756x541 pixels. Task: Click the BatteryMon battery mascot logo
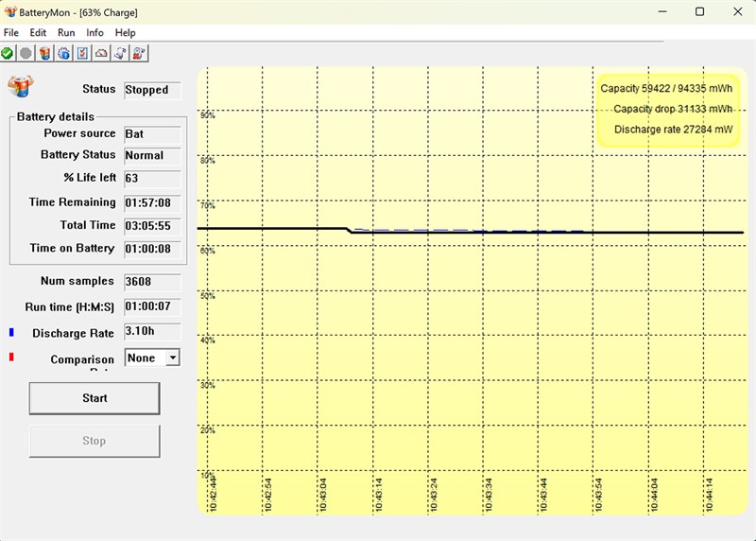click(20, 86)
